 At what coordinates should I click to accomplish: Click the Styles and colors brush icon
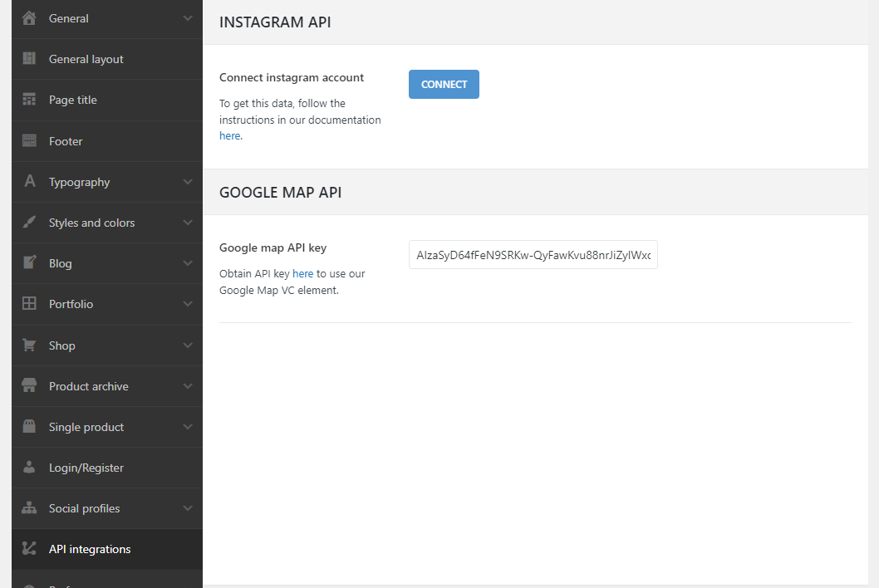[x=29, y=222]
